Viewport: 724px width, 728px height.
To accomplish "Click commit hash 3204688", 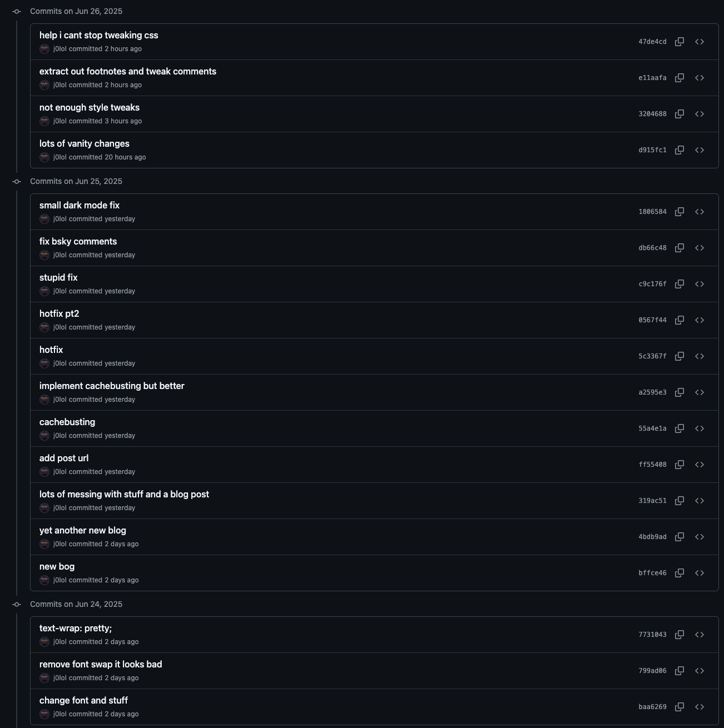I will pyautogui.click(x=652, y=114).
